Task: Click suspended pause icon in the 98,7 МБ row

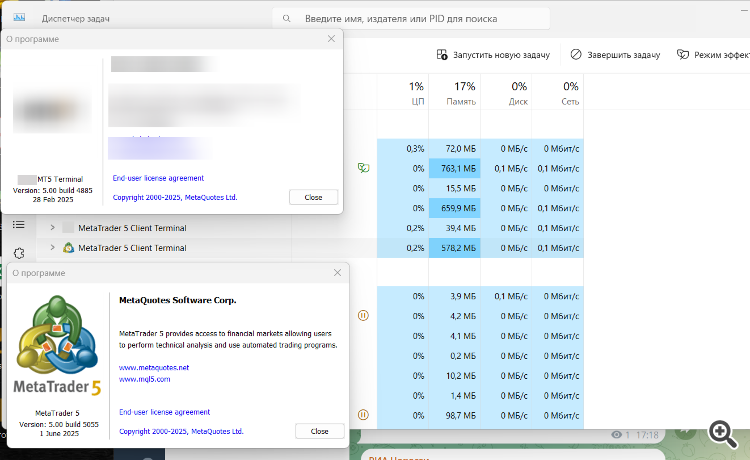Action: tap(363, 415)
